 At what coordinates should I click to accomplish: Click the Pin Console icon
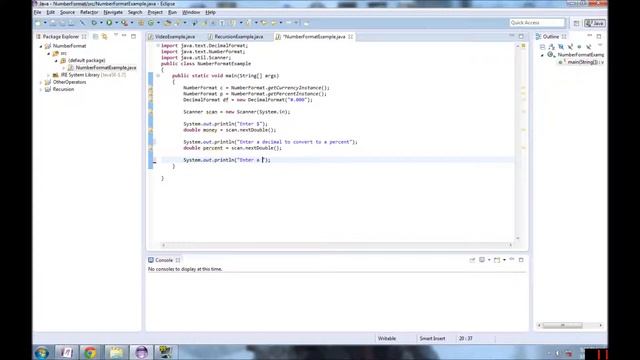click(472, 260)
